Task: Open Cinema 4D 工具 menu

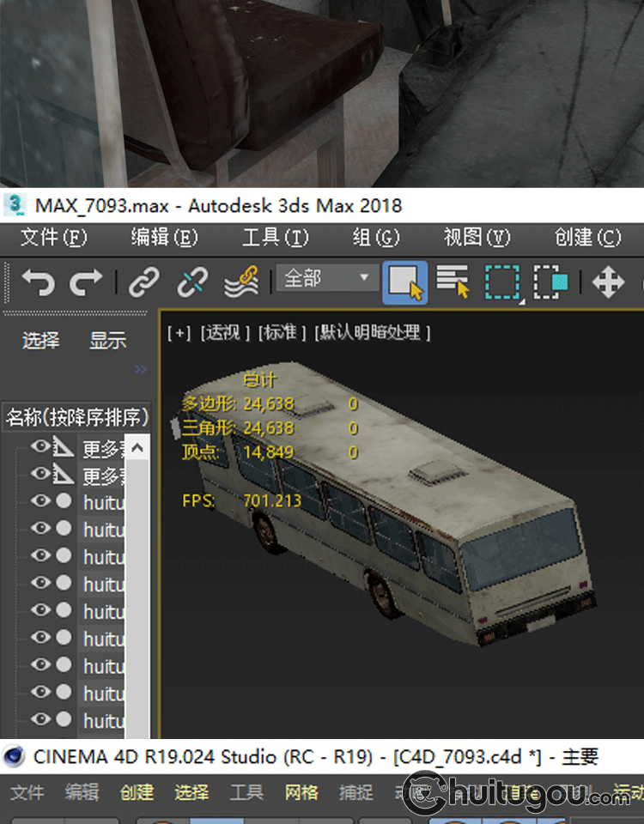Action: [x=246, y=792]
